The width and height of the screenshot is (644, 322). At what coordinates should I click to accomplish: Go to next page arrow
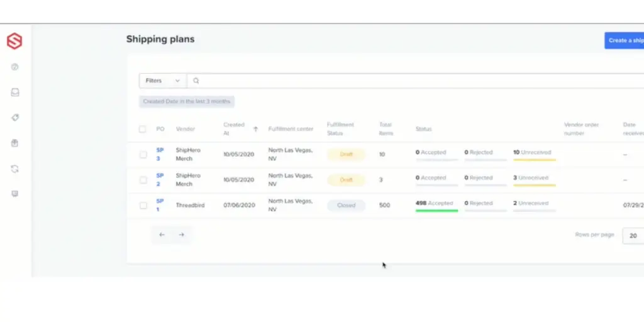[182, 235]
